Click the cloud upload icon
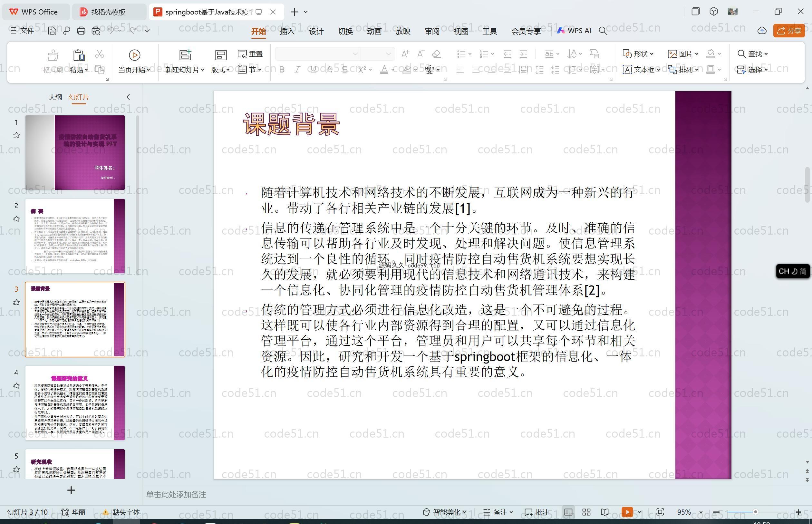812x524 pixels. click(762, 31)
